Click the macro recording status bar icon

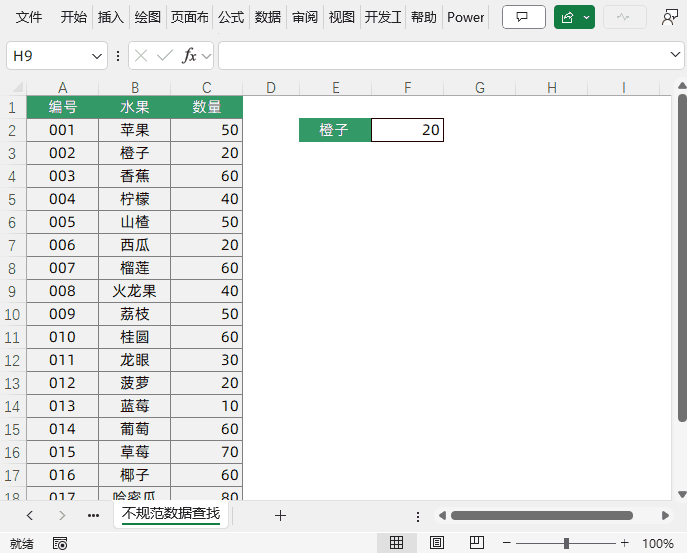(60, 543)
